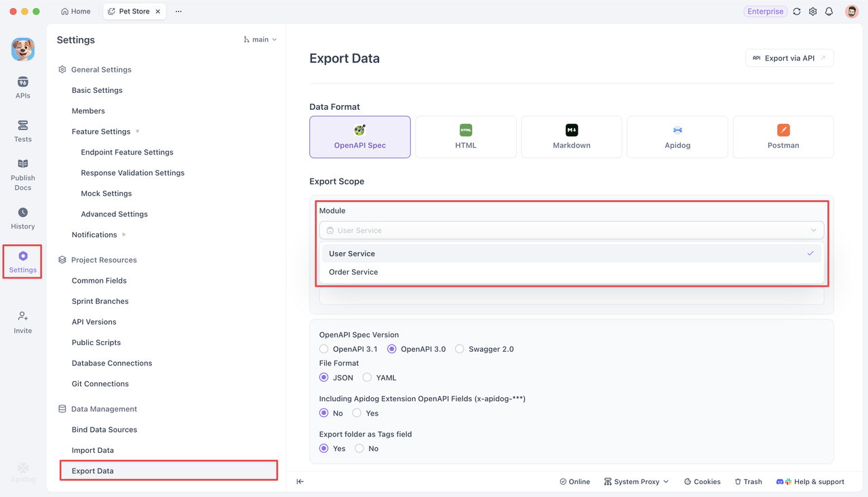Switch to the Home tab
The height and width of the screenshot is (497, 868).
point(75,11)
